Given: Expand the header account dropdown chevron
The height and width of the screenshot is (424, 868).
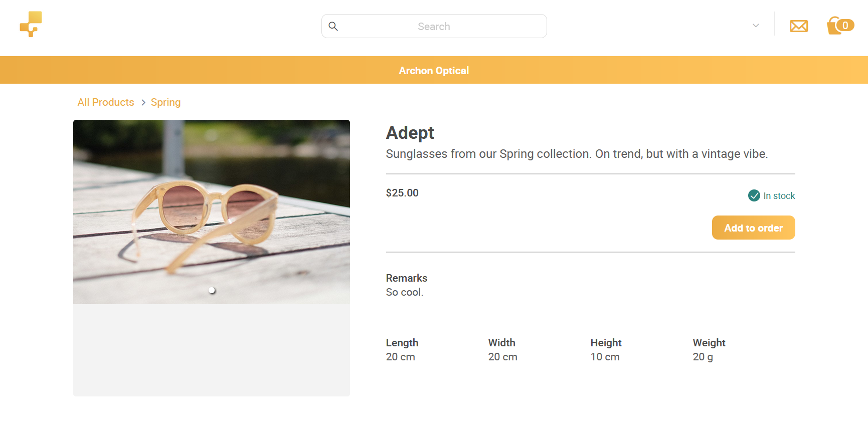Looking at the screenshot, I should point(756,26).
